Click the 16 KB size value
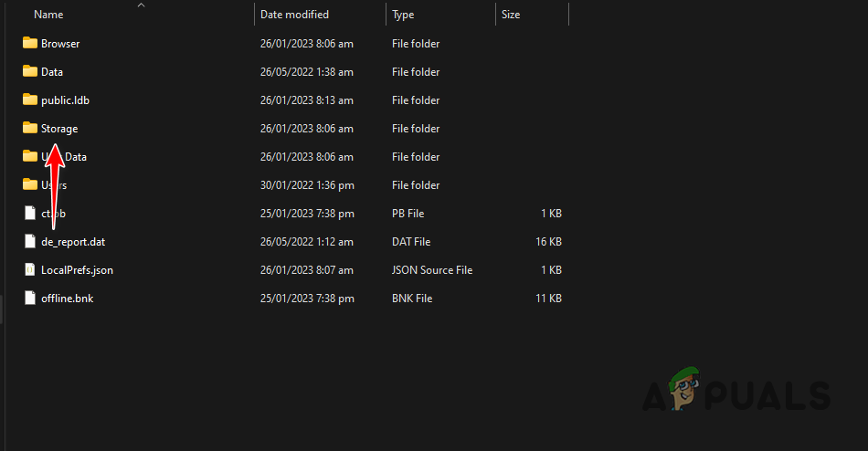This screenshot has width=868, height=451. click(x=548, y=242)
